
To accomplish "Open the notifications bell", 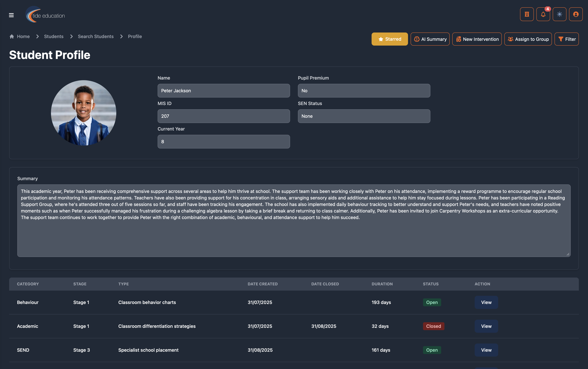I will [543, 14].
